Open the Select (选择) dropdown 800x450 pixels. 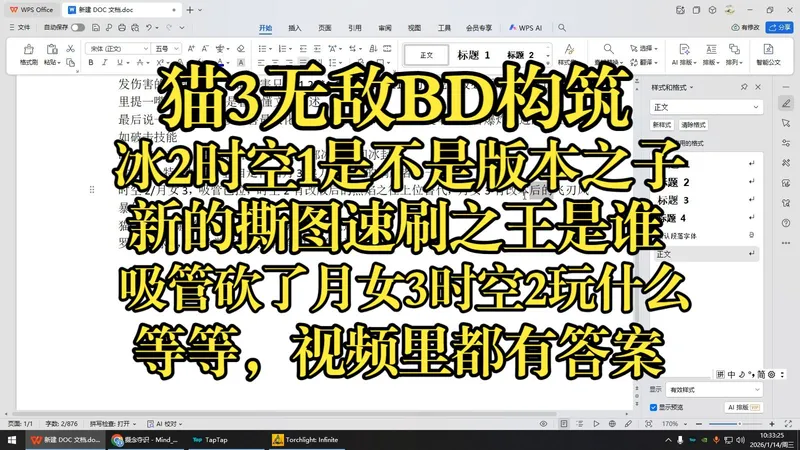point(644,48)
